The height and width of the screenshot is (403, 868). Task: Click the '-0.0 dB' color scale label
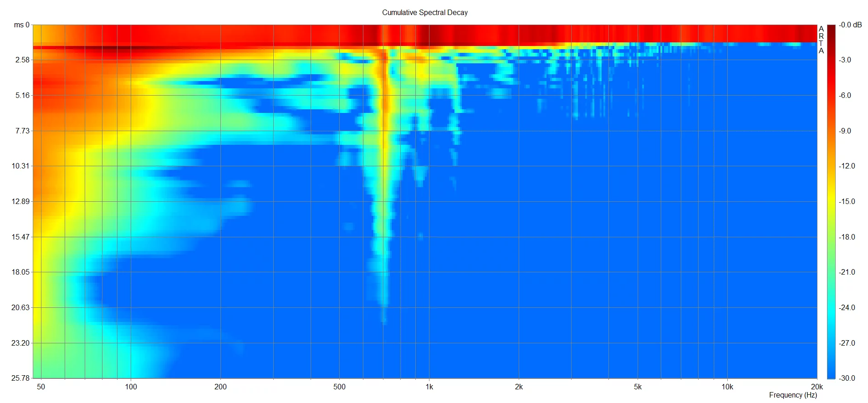(850, 25)
